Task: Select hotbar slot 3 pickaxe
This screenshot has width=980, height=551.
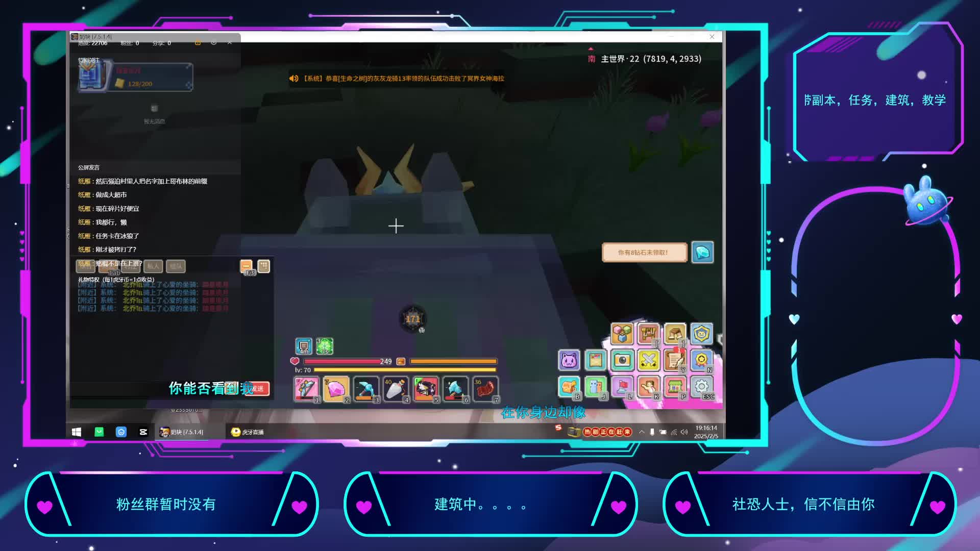Action: [x=366, y=389]
